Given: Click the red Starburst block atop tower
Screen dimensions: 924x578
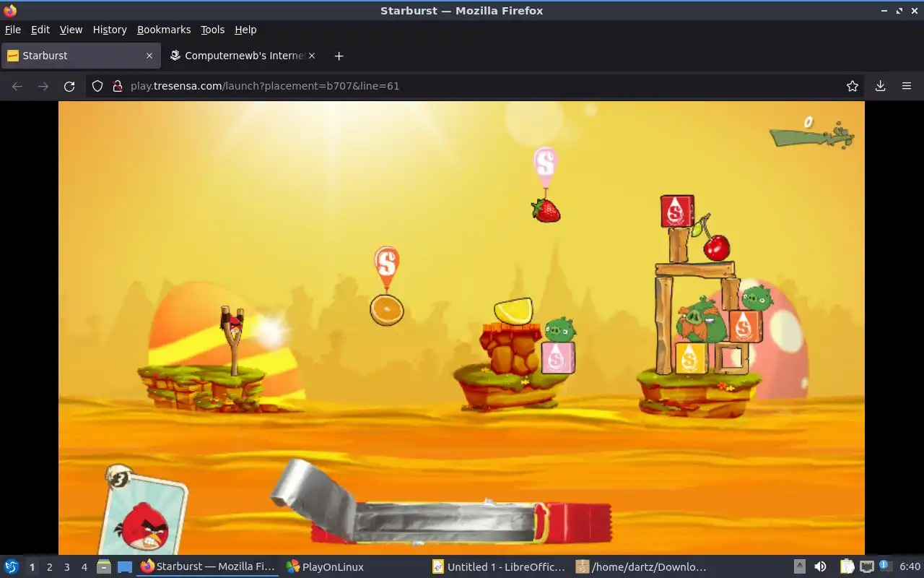Looking at the screenshot, I should pyautogui.click(x=676, y=211).
